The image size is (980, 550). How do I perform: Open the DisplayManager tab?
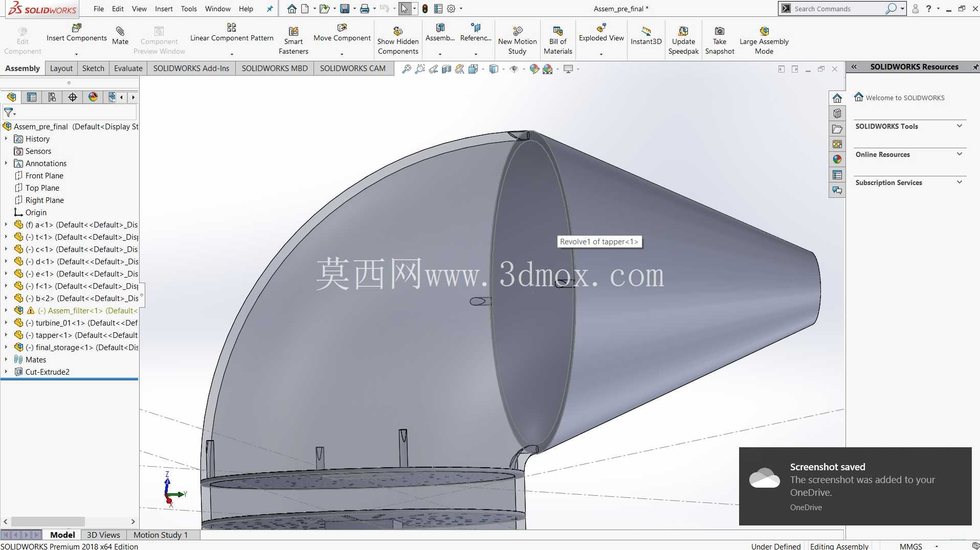click(x=93, y=97)
